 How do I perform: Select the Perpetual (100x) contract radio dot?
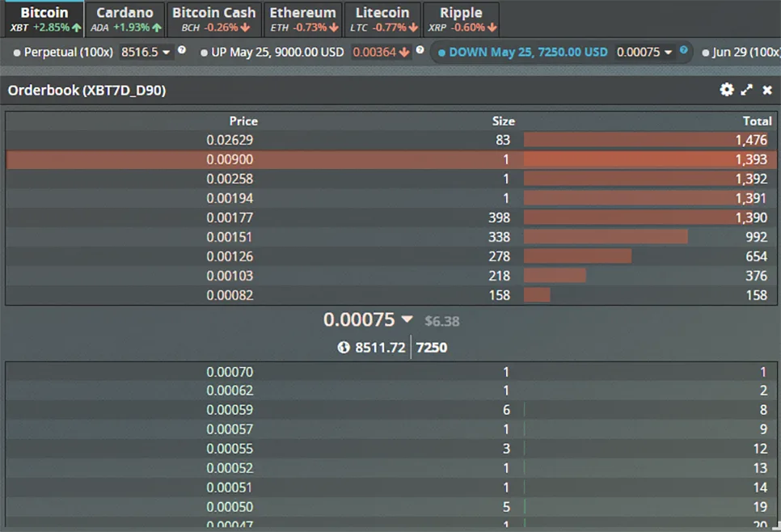point(17,53)
